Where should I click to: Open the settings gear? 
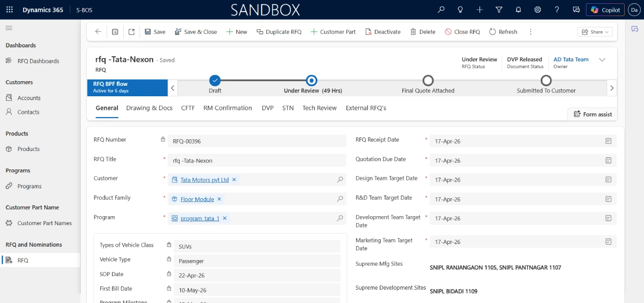tap(537, 9)
